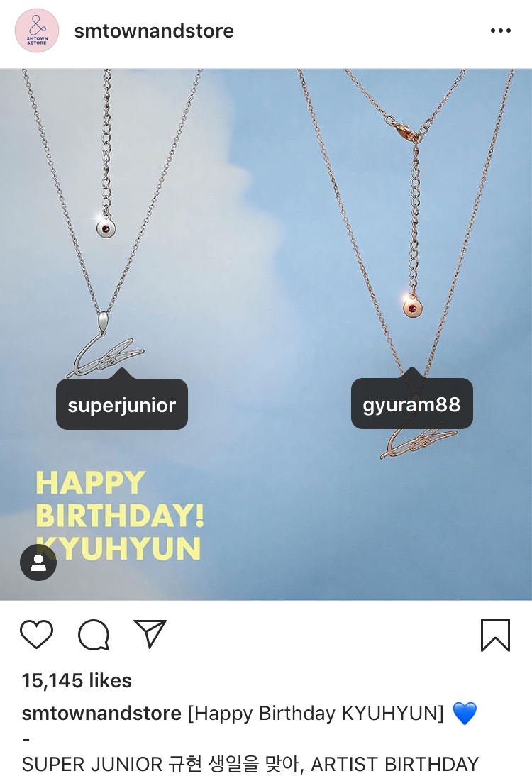Toggle tagged people icon on photo

tap(38, 562)
